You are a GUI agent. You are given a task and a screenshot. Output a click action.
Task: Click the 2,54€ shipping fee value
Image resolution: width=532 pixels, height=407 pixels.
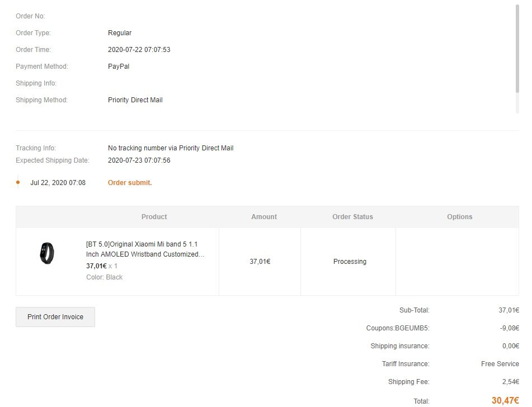pyautogui.click(x=510, y=382)
